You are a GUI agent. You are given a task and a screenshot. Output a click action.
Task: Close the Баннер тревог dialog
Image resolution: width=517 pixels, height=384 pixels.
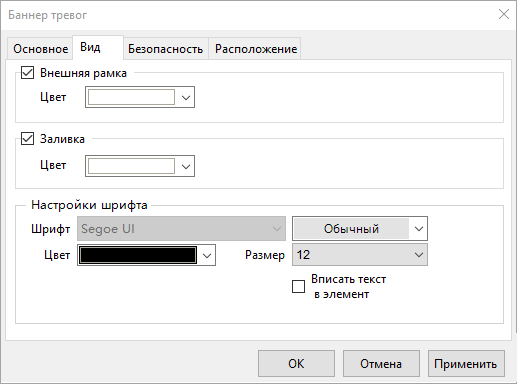tap(504, 14)
